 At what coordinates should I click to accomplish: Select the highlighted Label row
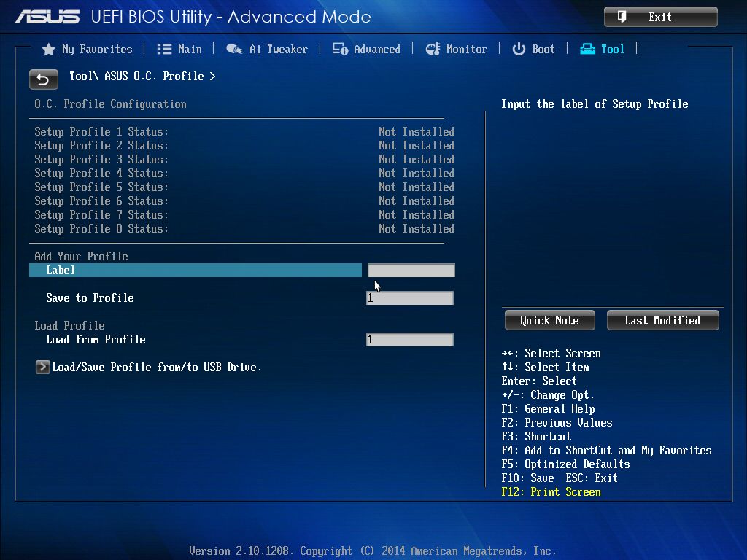tap(196, 271)
